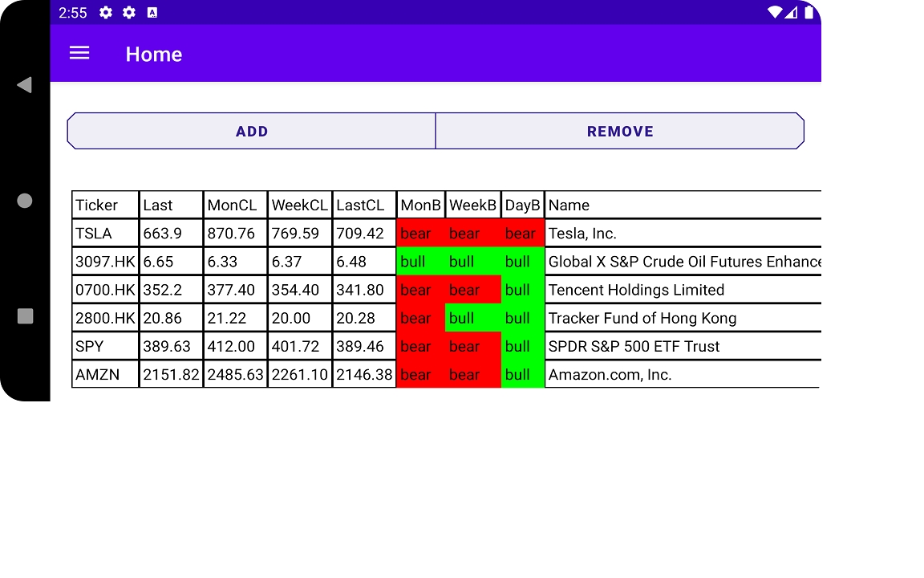
Task: Click the TSLA ticker cell
Action: (106, 234)
